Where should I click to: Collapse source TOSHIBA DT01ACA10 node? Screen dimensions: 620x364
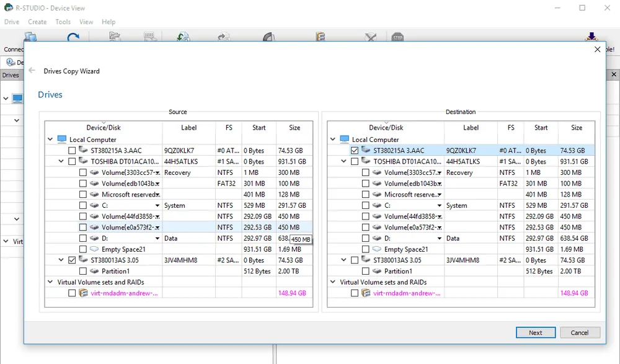pos(61,161)
